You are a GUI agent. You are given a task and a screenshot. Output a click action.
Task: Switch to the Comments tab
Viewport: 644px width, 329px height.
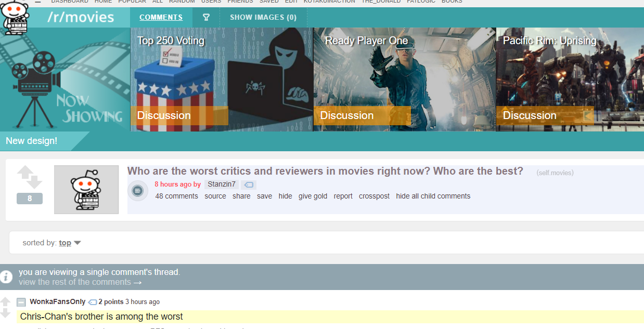tap(161, 17)
